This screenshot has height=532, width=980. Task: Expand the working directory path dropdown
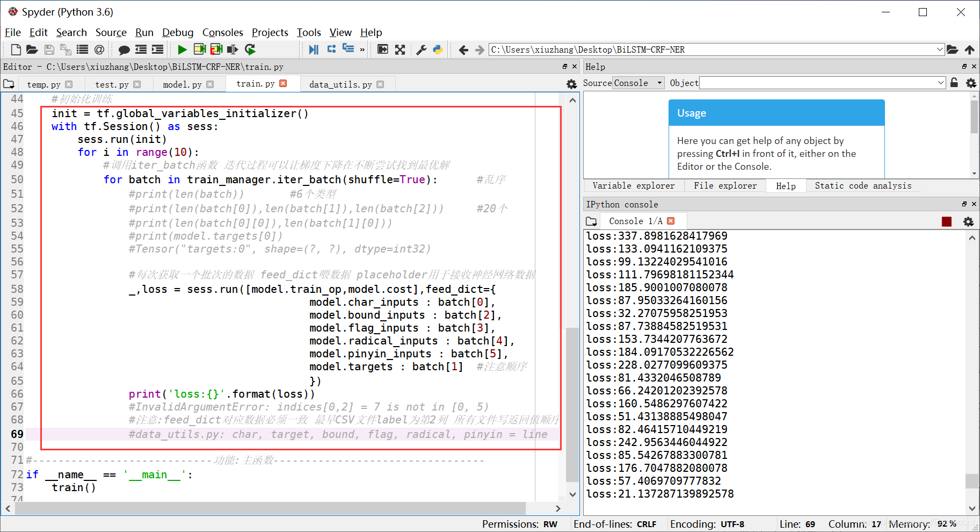point(940,49)
